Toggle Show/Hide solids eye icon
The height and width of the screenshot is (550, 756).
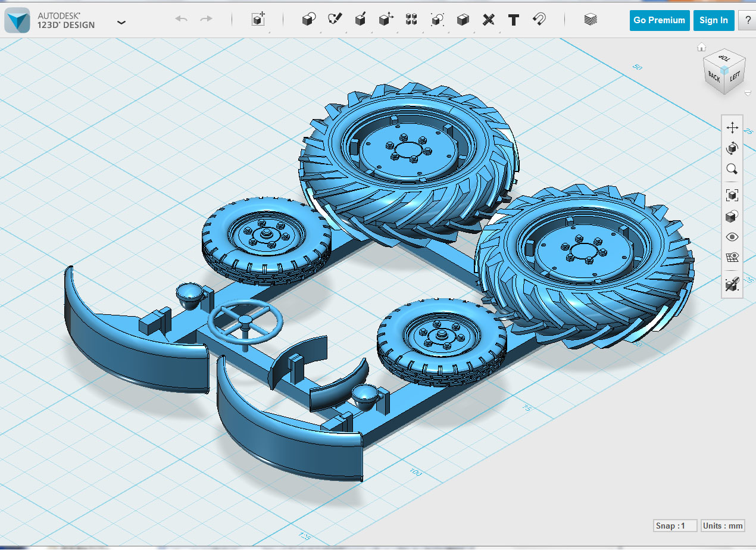[732, 237]
